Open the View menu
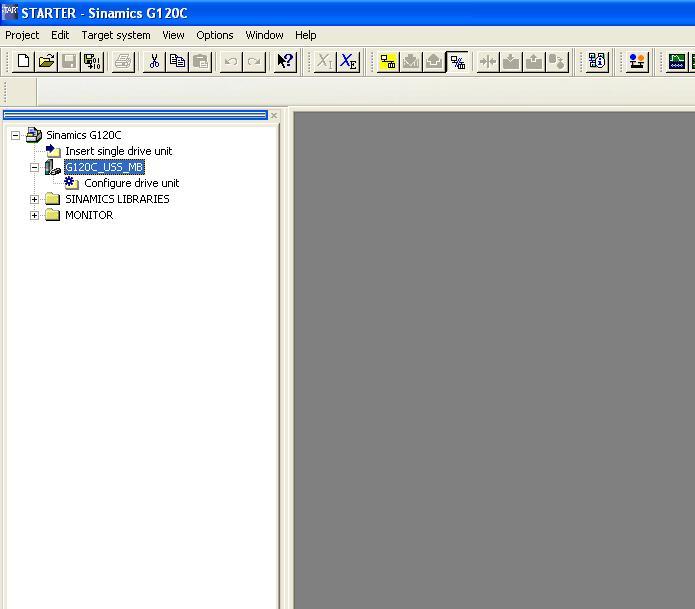This screenshot has height=609, width=695. (173, 35)
